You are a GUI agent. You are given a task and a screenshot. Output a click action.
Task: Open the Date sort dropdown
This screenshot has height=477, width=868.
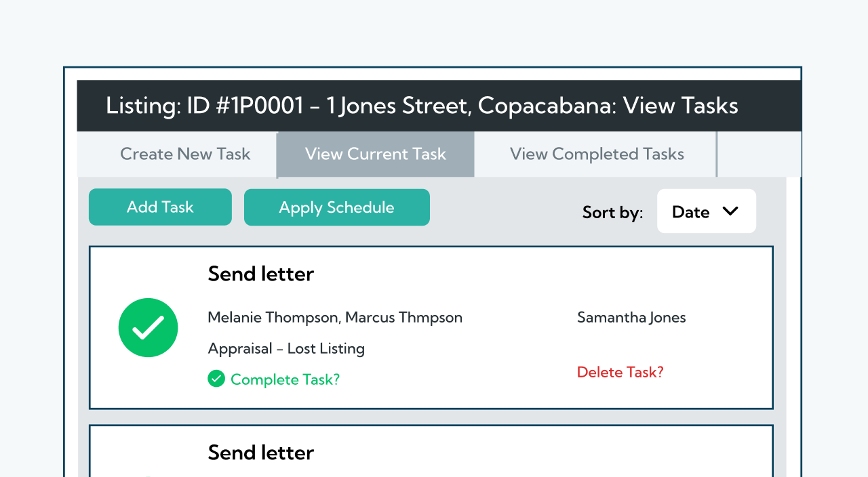coord(706,211)
